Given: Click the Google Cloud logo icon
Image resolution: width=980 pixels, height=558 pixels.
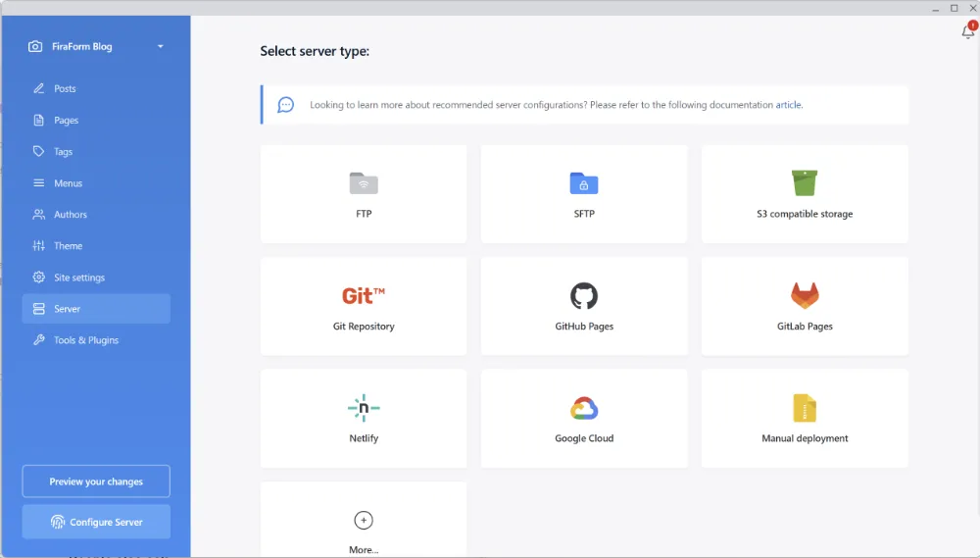Looking at the screenshot, I should click(584, 408).
